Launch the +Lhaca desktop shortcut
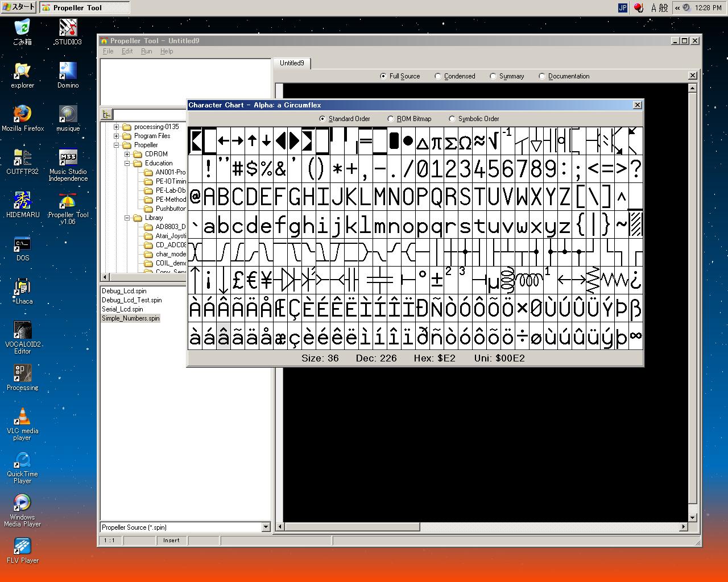 pyautogui.click(x=22, y=291)
